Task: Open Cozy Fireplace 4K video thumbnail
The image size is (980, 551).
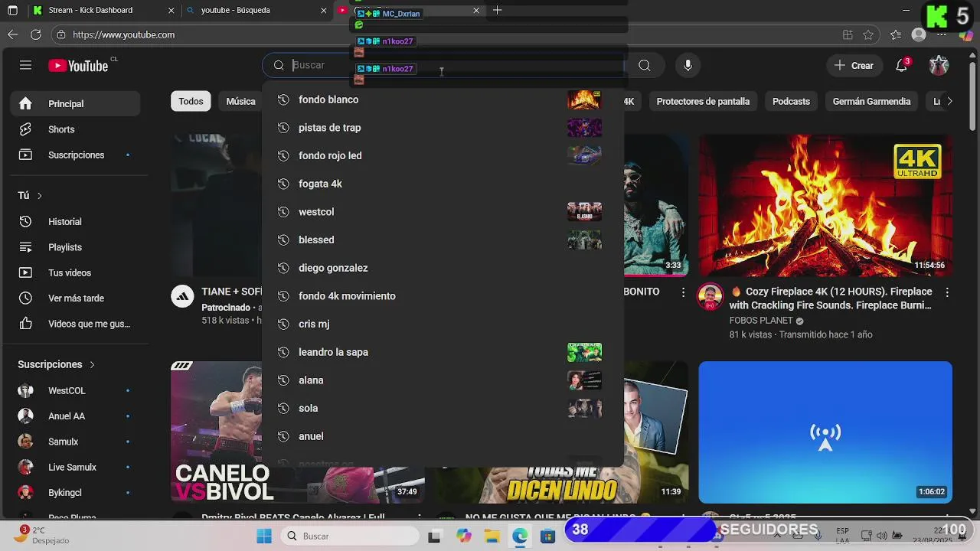Action: (x=825, y=205)
